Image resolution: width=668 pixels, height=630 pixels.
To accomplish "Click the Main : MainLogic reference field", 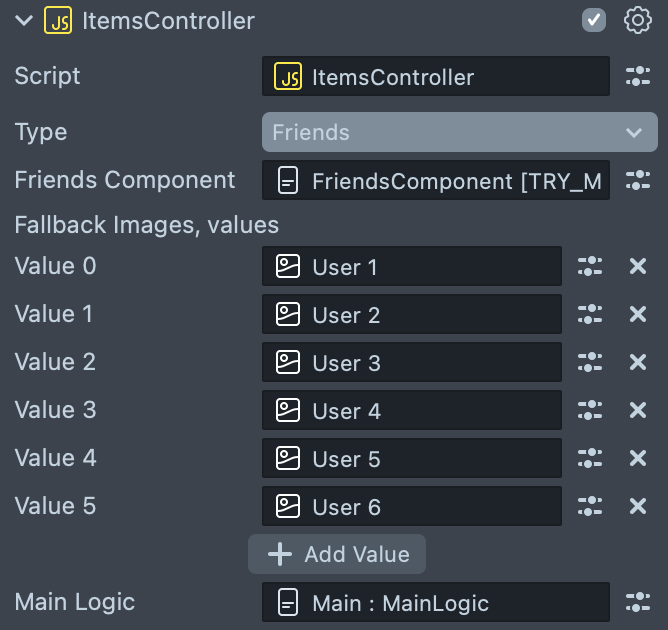I will (x=435, y=602).
